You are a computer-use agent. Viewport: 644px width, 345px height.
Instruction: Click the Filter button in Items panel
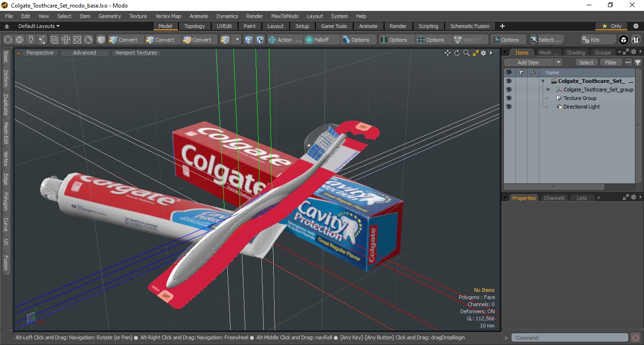click(x=611, y=63)
